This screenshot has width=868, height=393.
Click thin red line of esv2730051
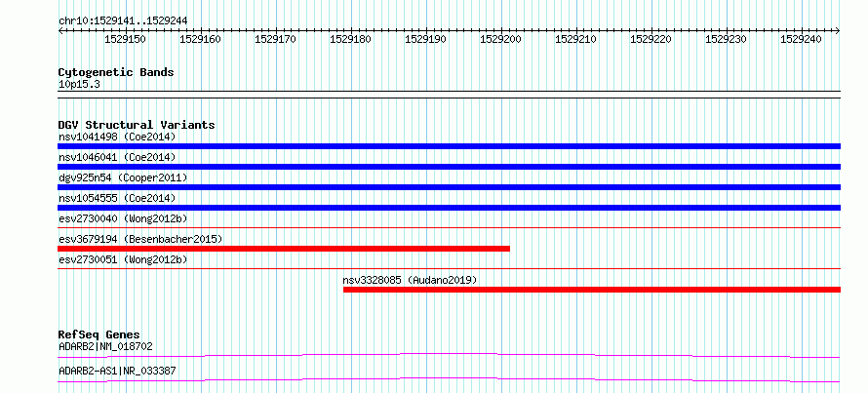(449, 268)
